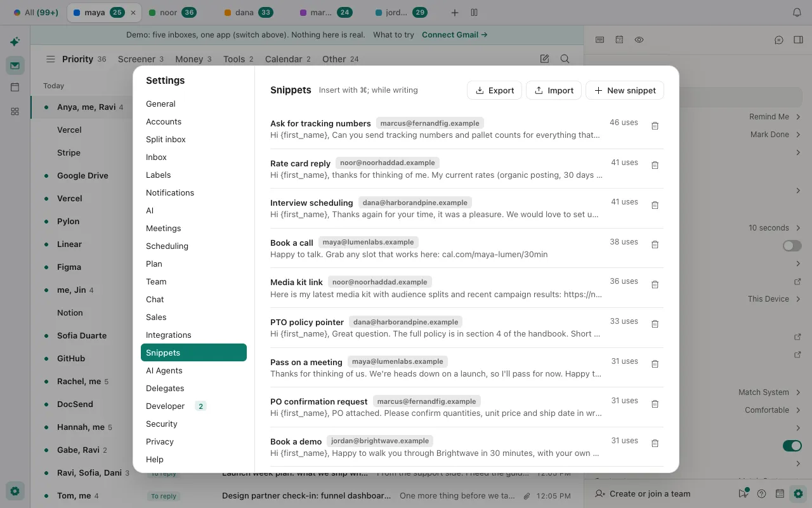This screenshot has height=508, width=812.
Task: Expand the Mark Done option chevron
Action: click(798, 135)
